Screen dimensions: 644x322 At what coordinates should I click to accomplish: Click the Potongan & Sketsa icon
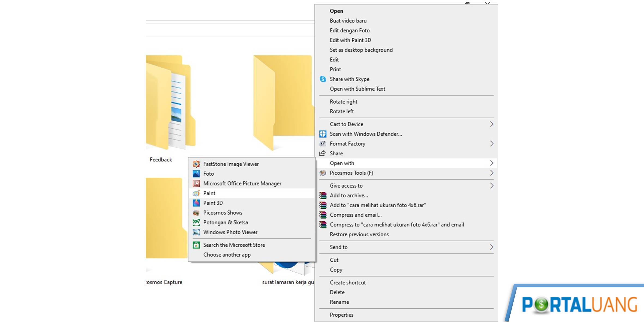coord(196,222)
